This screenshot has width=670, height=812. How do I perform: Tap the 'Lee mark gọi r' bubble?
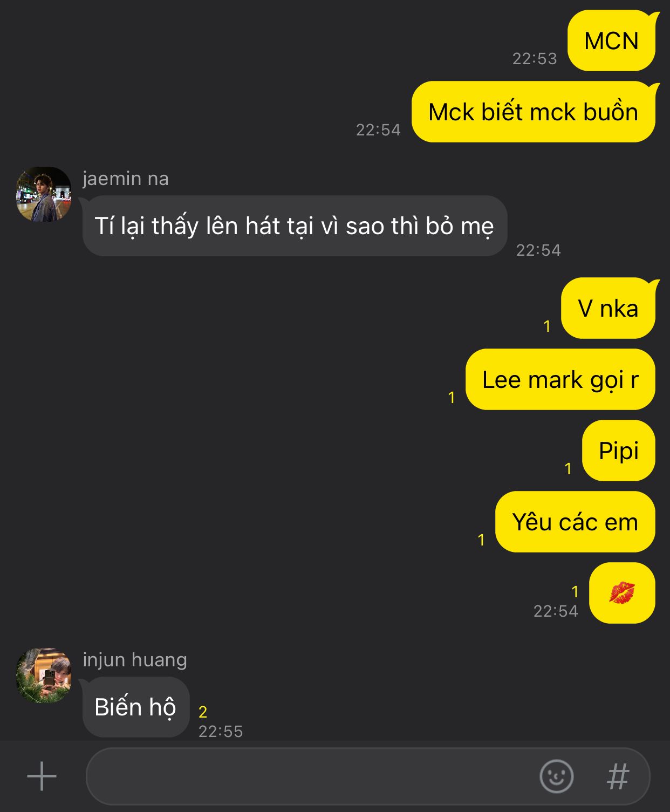pos(560,380)
